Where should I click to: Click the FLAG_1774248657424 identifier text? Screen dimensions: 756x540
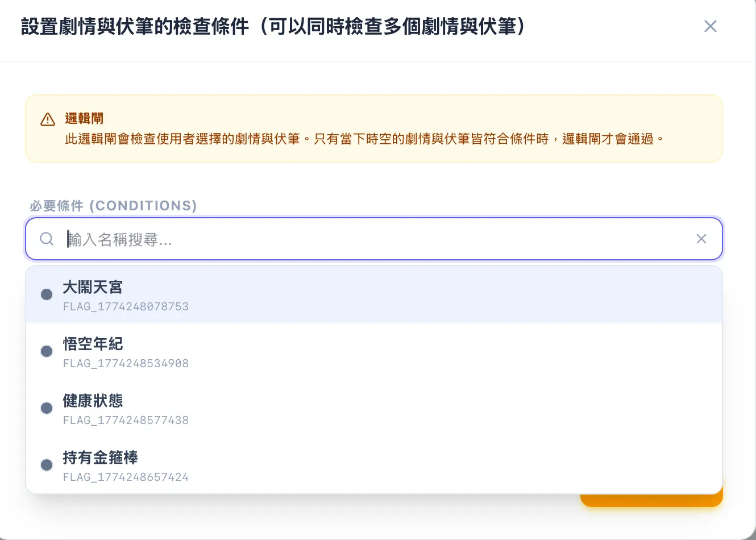[x=126, y=477]
